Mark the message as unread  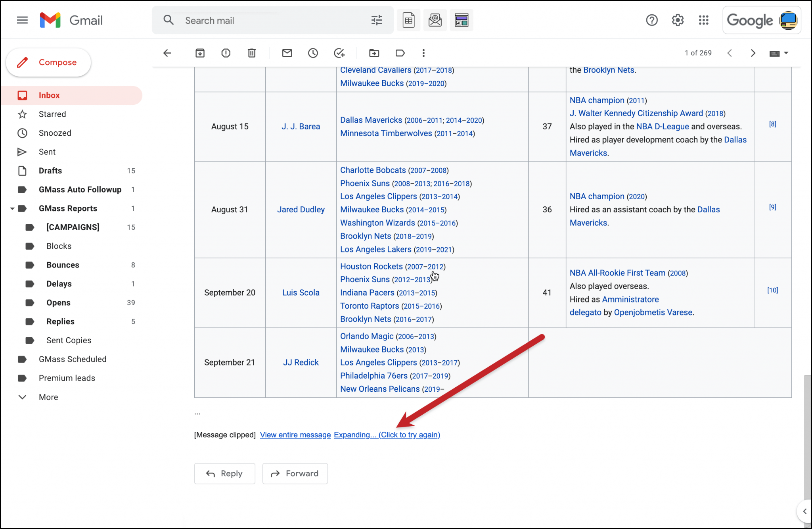287,53
